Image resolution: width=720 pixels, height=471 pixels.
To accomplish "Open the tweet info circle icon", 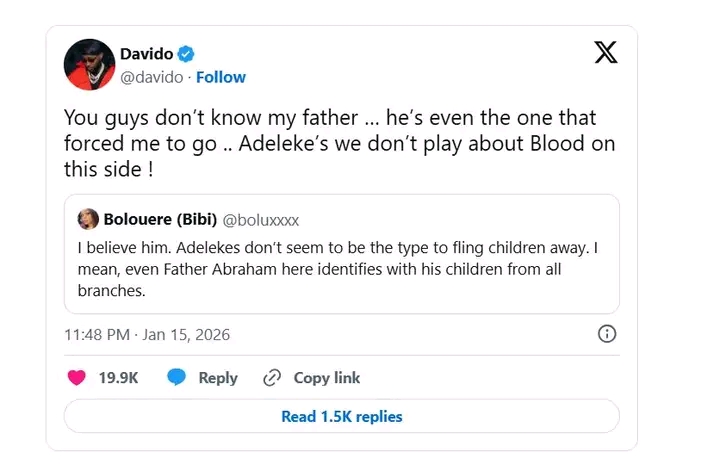I will pyautogui.click(x=606, y=333).
